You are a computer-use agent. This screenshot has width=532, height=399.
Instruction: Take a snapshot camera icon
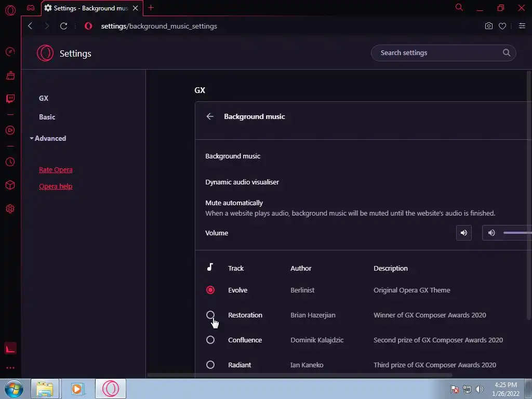coord(488,26)
